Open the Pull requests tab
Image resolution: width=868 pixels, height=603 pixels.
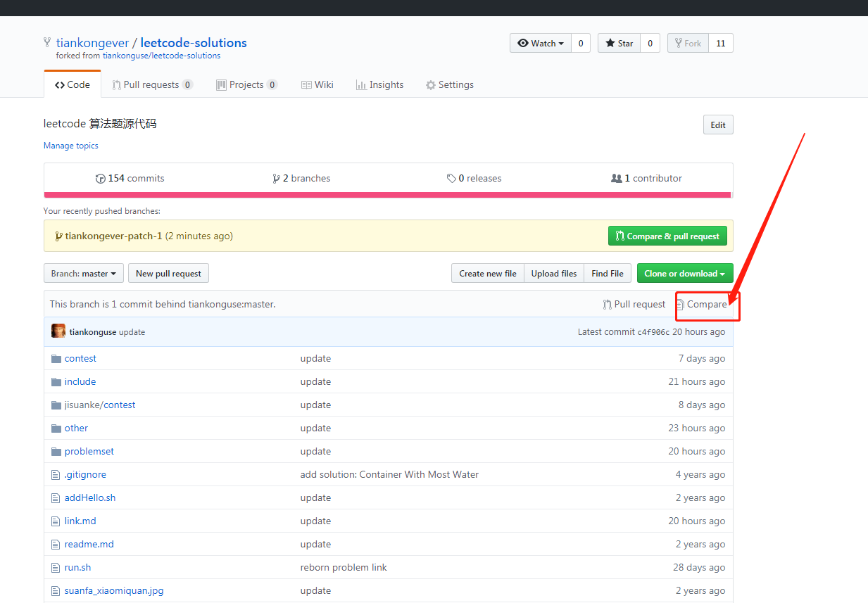152,85
